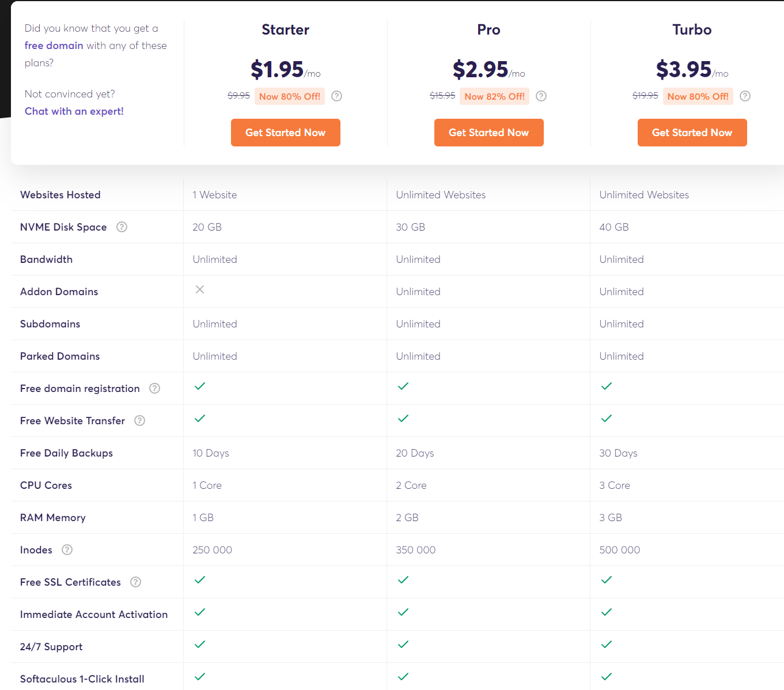The height and width of the screenshot is (690, 784).
Task: Click Starter plan Get Started Now button
Action: click(x=286, y=133)
